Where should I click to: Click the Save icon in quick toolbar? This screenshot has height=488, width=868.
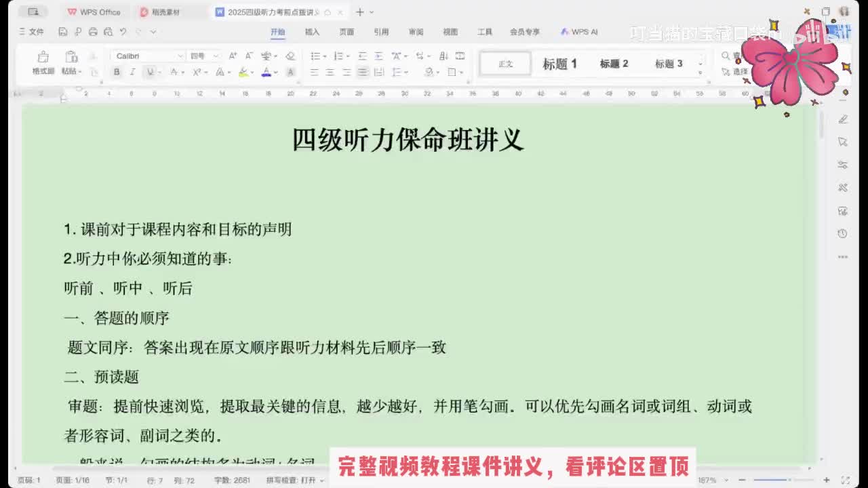point(63,32)
